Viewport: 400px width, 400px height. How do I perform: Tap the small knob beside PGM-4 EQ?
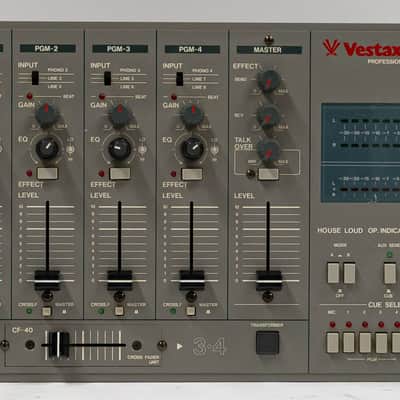tap(215, 150)
